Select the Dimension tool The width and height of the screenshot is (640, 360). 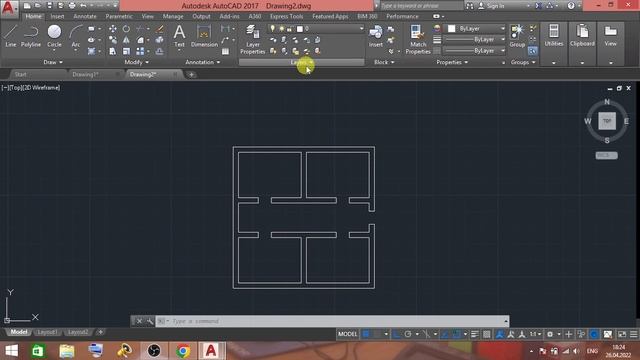[204, 36]
